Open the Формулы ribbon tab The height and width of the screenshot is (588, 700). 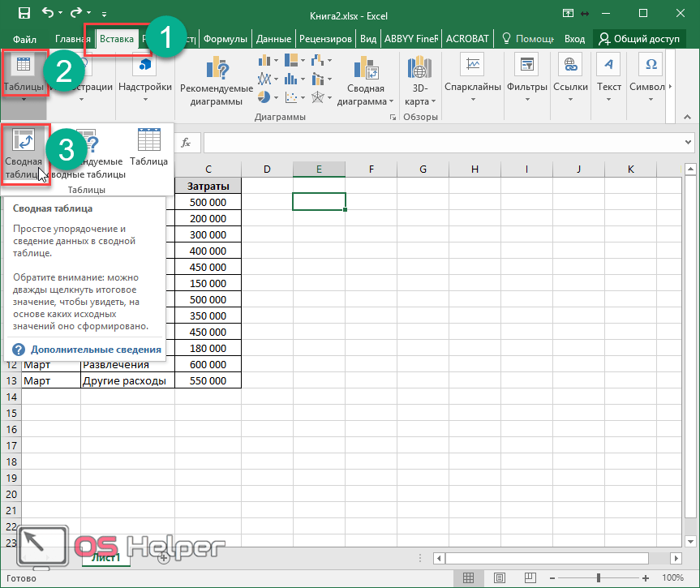pos(225,38)
